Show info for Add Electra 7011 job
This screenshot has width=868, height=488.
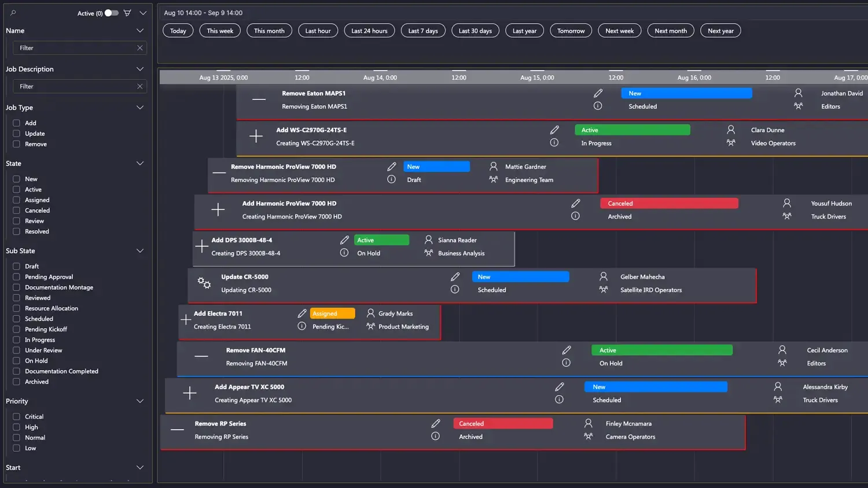301,326
